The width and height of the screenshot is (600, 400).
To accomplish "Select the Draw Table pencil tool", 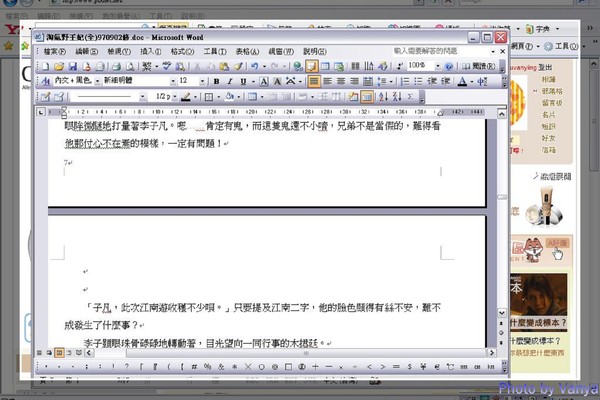I will coord(46,97).
